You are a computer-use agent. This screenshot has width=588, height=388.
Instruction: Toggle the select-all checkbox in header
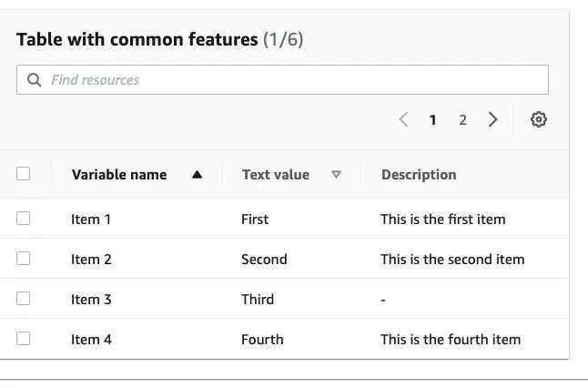24,174
